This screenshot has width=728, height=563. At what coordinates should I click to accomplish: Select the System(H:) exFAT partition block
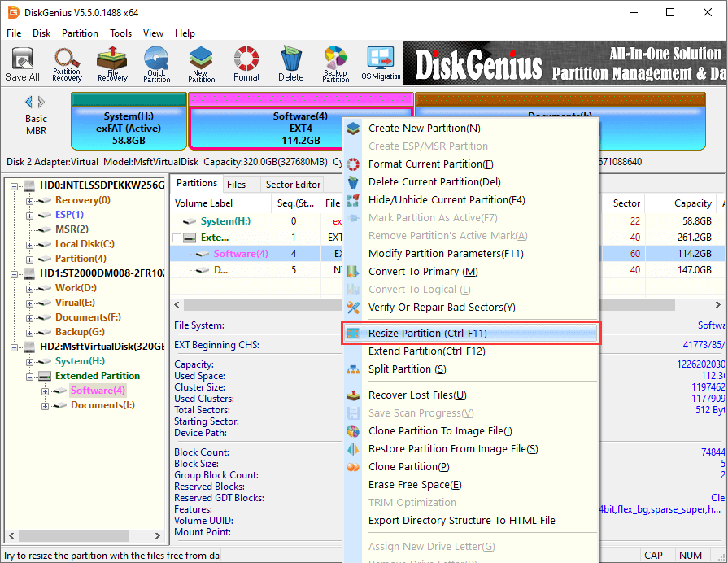coord(129,128)
